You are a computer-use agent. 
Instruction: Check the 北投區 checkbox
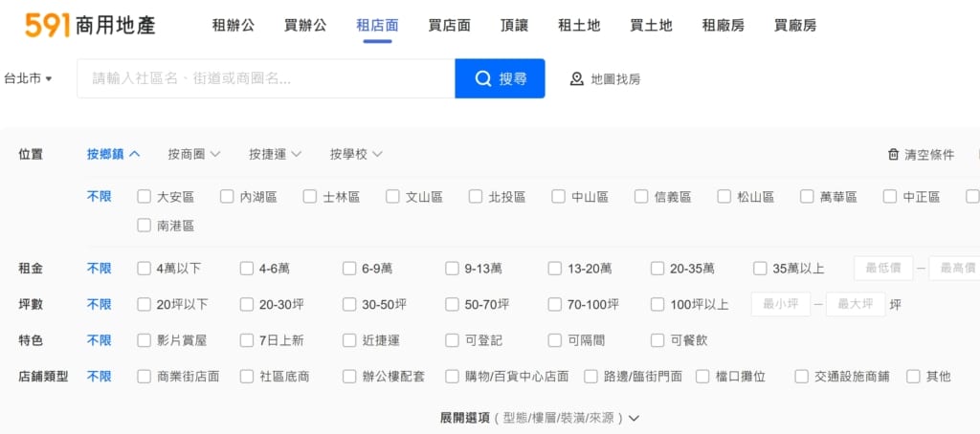pos(476,197)
